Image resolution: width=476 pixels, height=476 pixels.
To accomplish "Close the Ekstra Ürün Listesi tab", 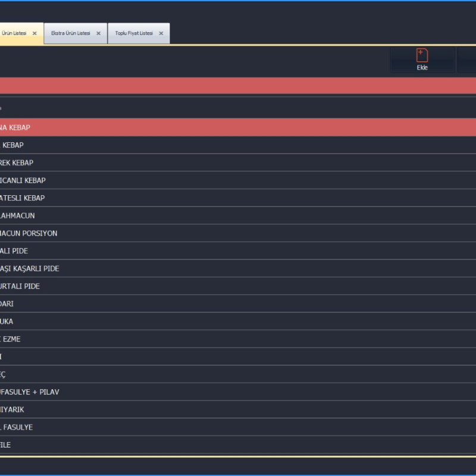I will pos(98,33).
